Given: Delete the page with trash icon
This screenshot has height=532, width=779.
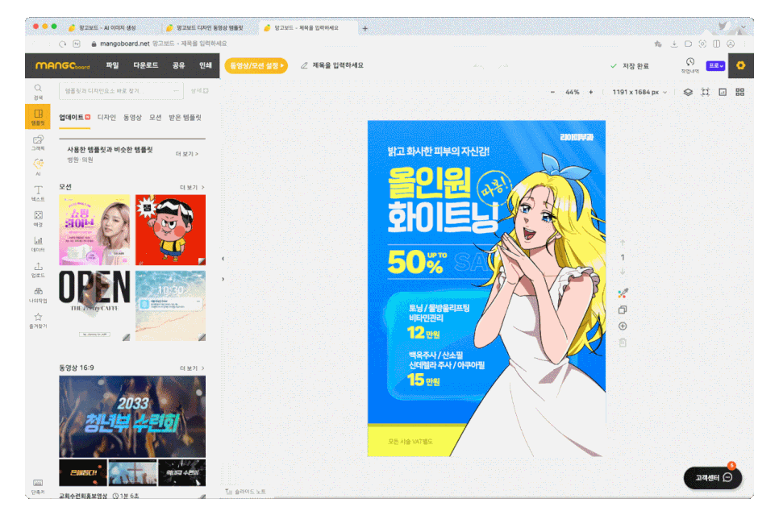Looking at the screenshot, I should [x=623, y=343].
